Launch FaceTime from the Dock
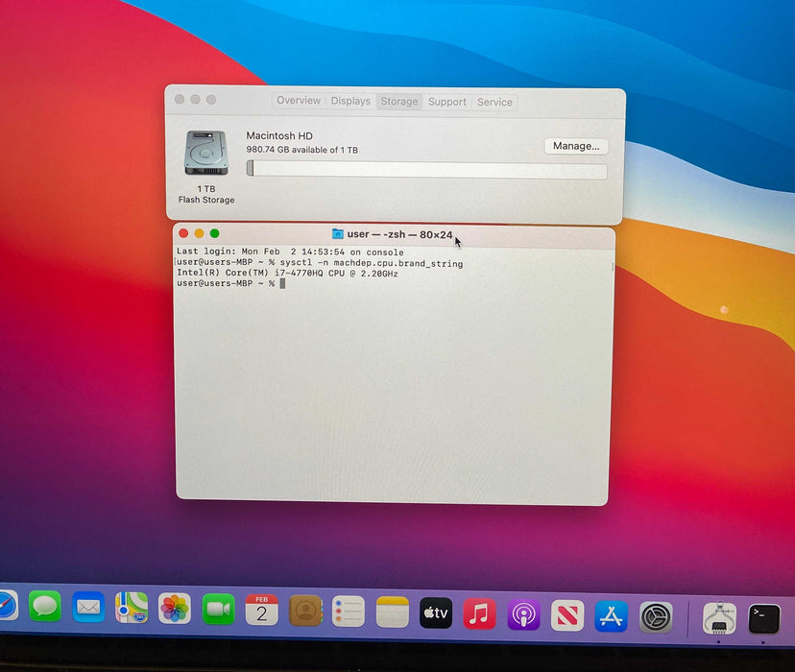The image size is (795, 672). click(x=218, y=610)
